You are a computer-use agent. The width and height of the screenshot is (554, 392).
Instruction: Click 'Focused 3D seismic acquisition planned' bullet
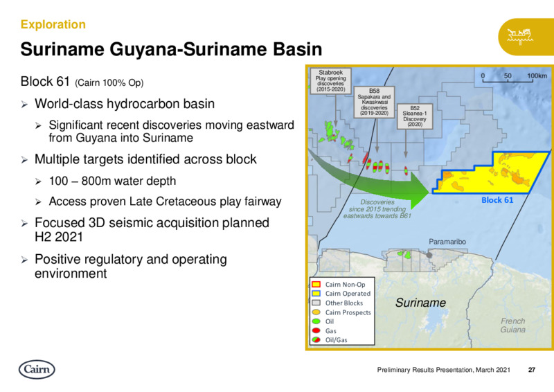tap(152, 230)
